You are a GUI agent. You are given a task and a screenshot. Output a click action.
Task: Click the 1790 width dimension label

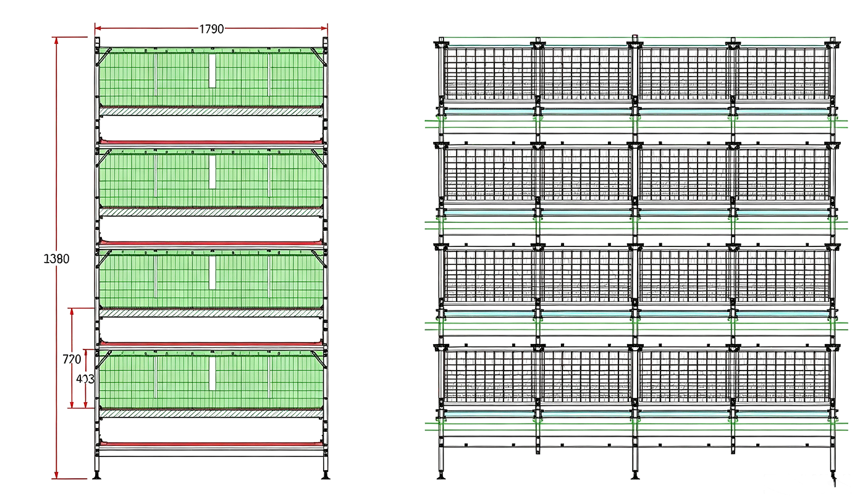(211, 28)
